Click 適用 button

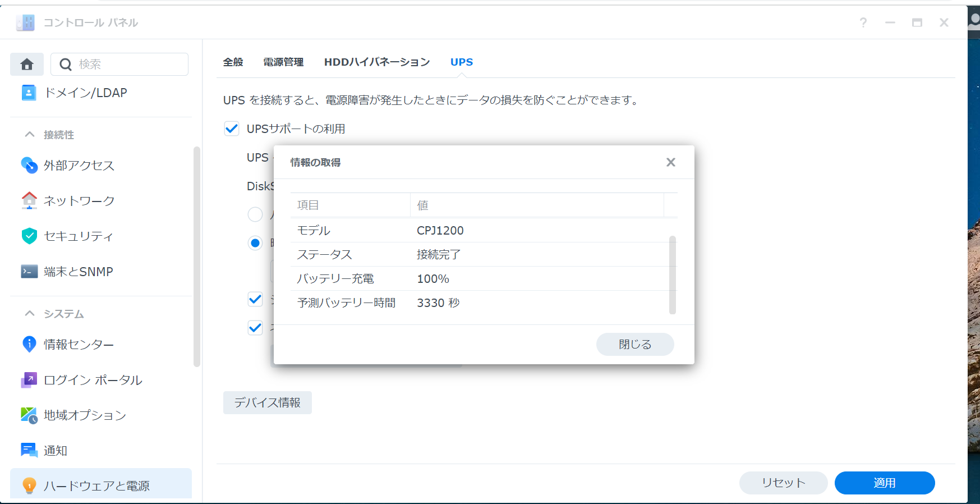click(x=885, y=483)
